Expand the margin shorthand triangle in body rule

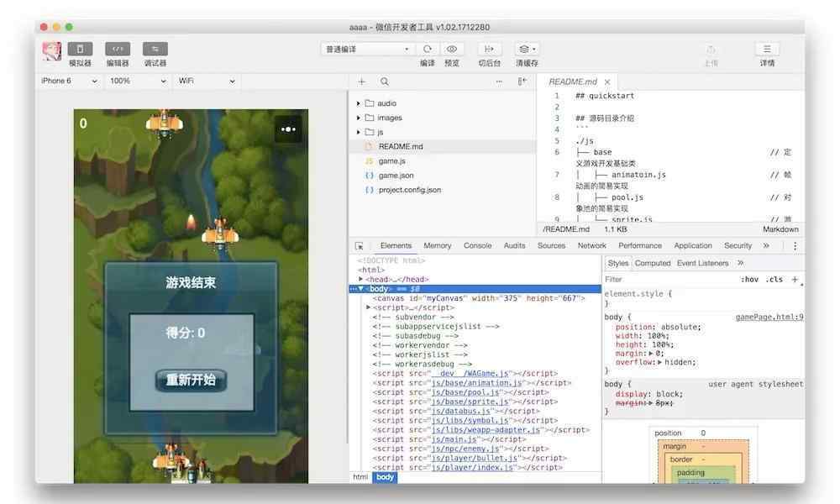(651, 354)
